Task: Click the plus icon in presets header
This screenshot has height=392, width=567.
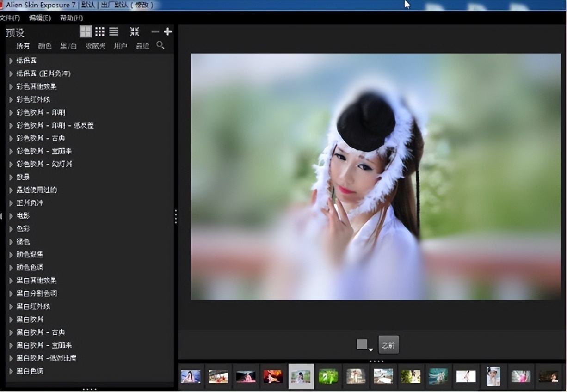Action: click(x=168, y=31)
